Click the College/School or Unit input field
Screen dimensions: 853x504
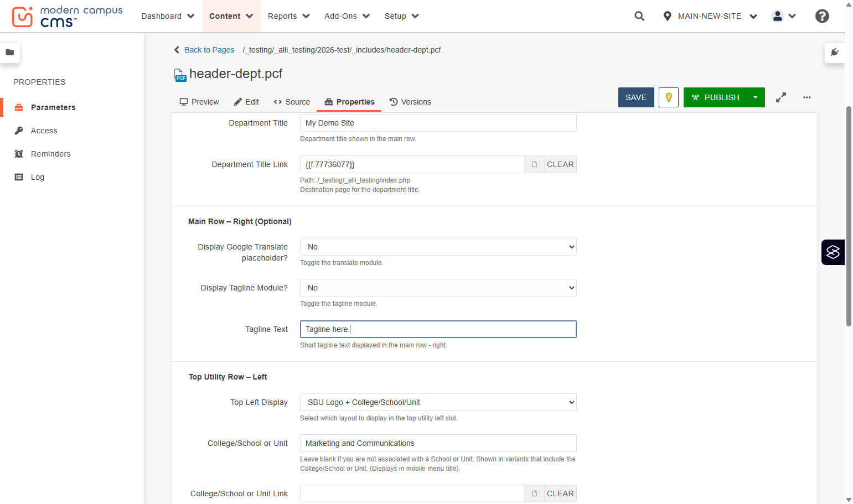pos(438,443)
